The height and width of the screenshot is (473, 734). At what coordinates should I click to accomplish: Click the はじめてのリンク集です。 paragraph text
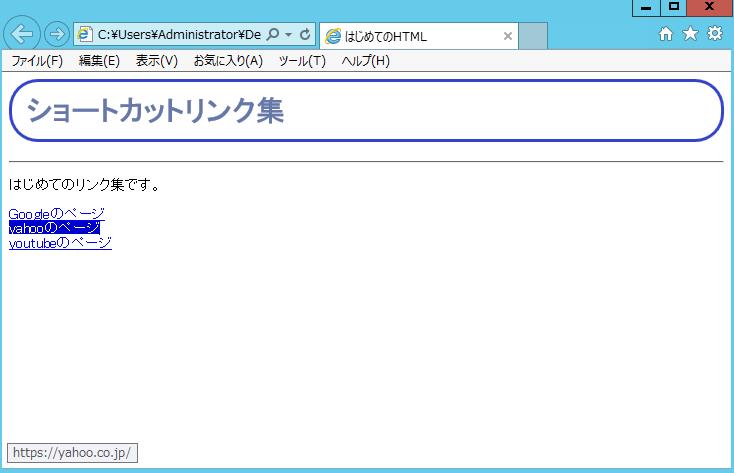point(85,185)
